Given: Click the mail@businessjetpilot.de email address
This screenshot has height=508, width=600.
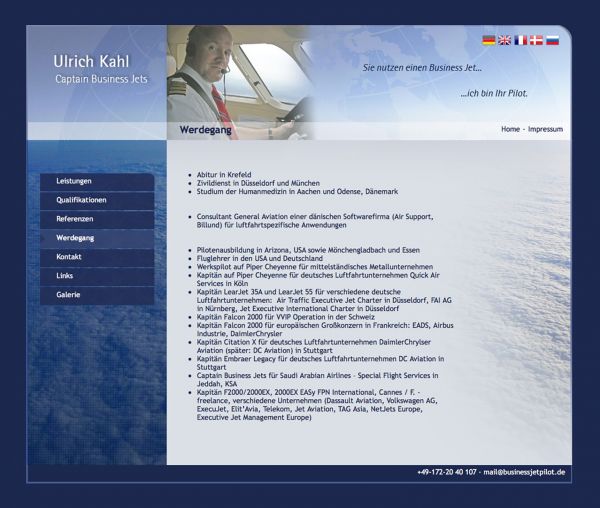Looking at the screenshot, I should [x=525, y=471].
